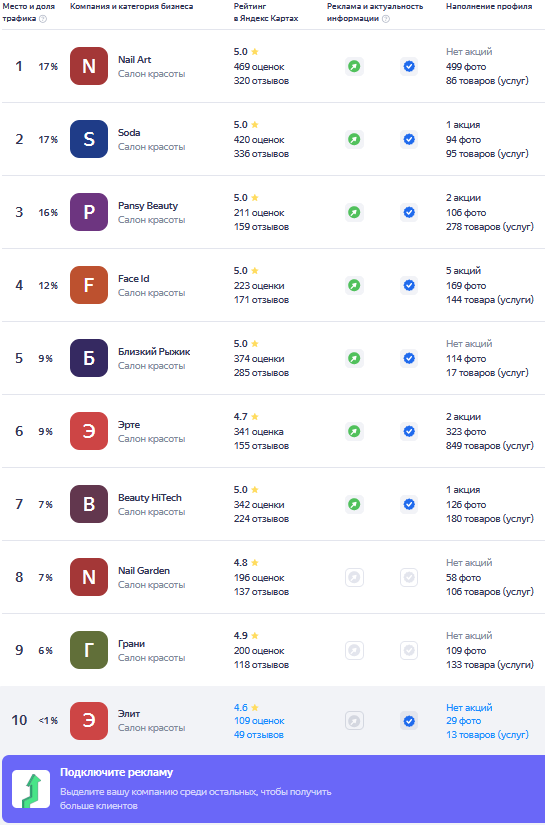Click the 'Подключите рекламу' banner title
This screenshot has width=545, height=825.
click(116, 772)
